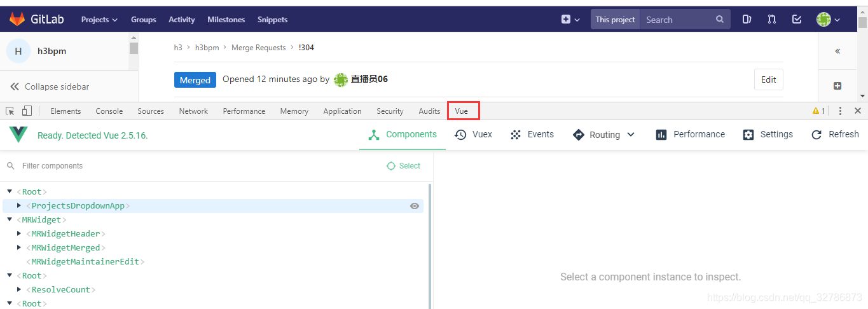Click the Edit merge request button

click(x=769, y=79)
